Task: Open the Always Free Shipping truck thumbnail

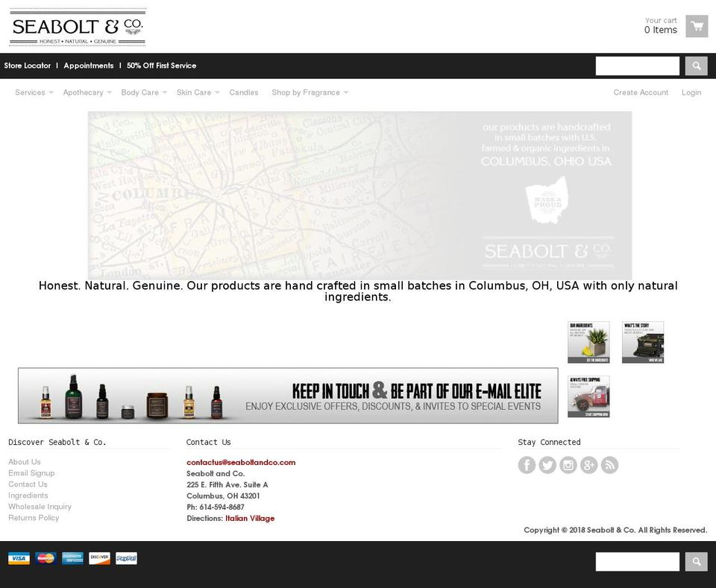Action: tap(588, 396)
